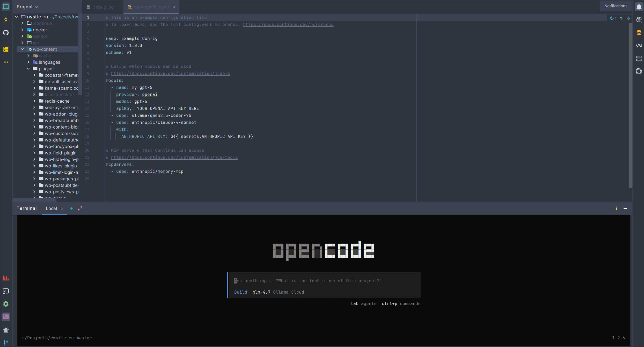Click Build agent label in opencode
The height and width of the screenshot is (347, 644).
(x=240, y=292)
